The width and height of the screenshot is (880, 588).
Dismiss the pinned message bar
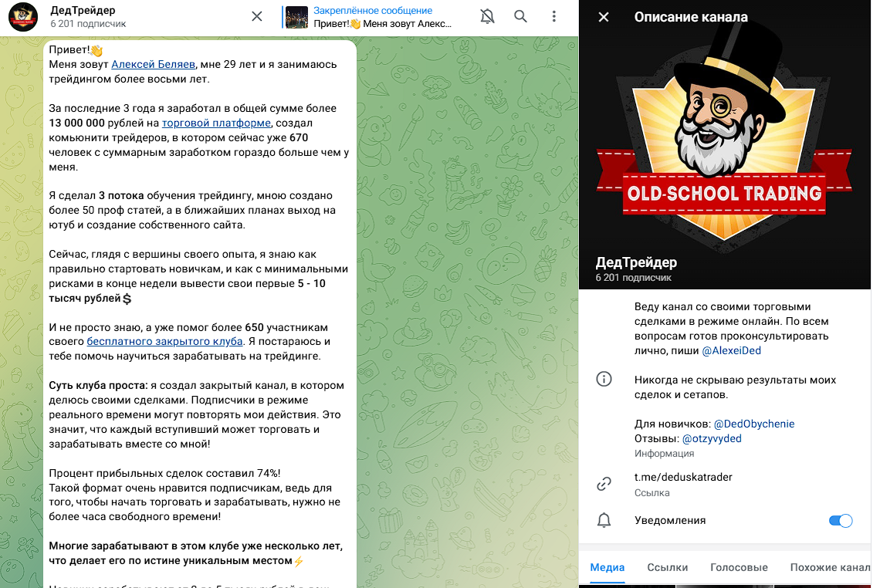pos(257,16)
